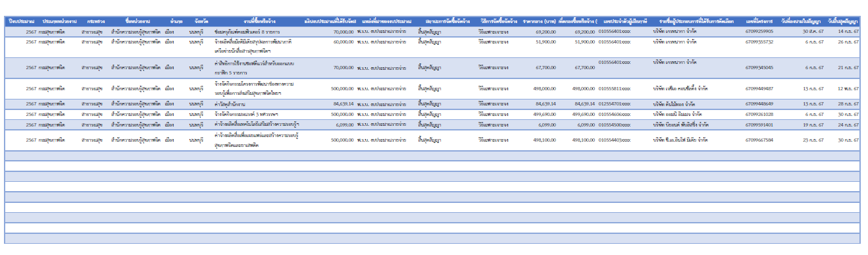This screenshot has width=868, height=255.
Task: Click project number 67099591401
Action: (x=759, y=125)
